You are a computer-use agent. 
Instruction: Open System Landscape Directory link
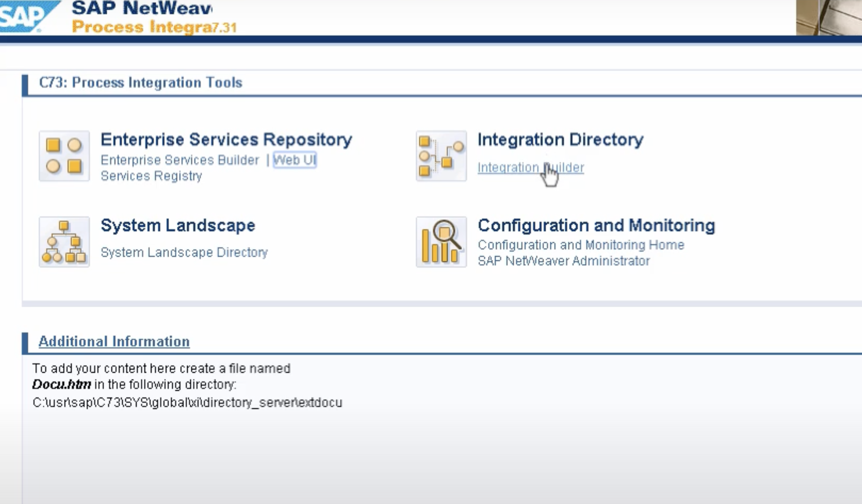(184, 252)
